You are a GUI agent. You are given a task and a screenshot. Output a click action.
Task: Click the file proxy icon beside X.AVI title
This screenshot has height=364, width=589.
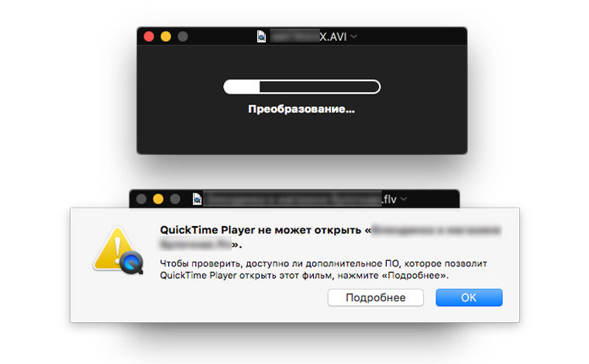pyautogui.click(x=261, y=36)
